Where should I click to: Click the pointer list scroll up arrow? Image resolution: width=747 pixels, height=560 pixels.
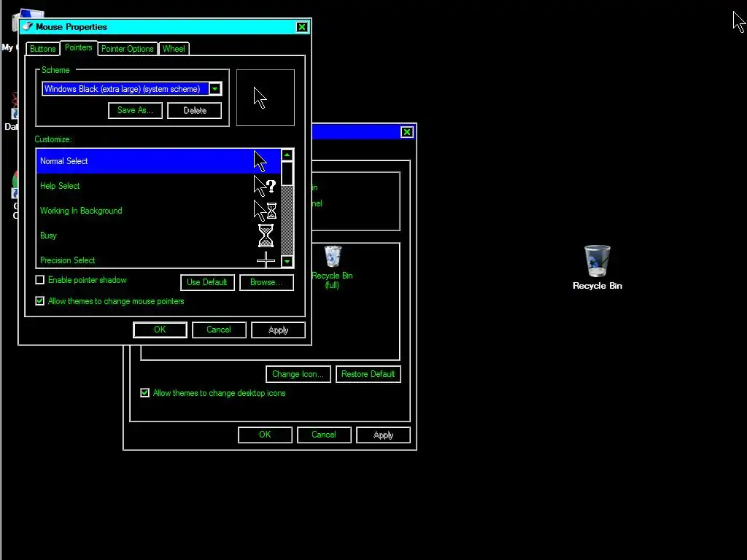coord(287,155)
